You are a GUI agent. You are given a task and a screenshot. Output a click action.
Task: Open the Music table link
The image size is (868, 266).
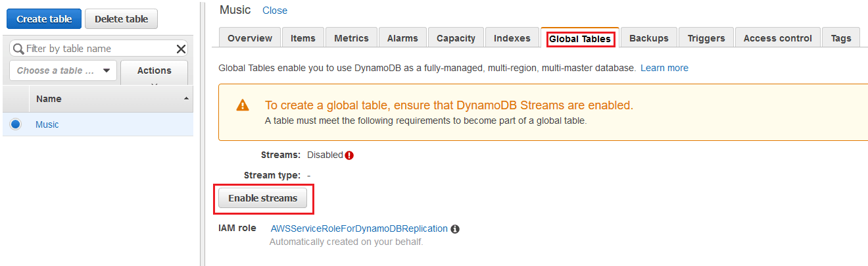pyautogui.click(x=47, y=124)
